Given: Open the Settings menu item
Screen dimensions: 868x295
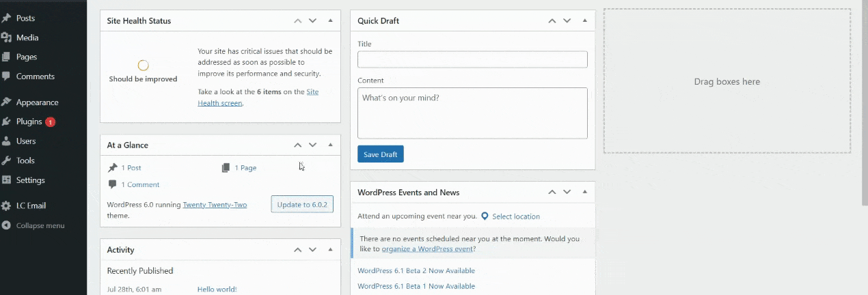Looking at the screenshot, I should [x=30, y=180].
